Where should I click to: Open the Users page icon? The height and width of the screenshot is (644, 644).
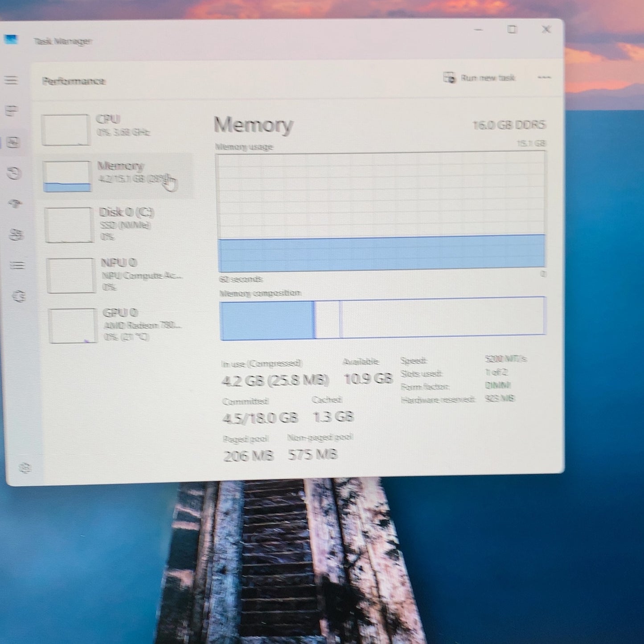(16, 234)
